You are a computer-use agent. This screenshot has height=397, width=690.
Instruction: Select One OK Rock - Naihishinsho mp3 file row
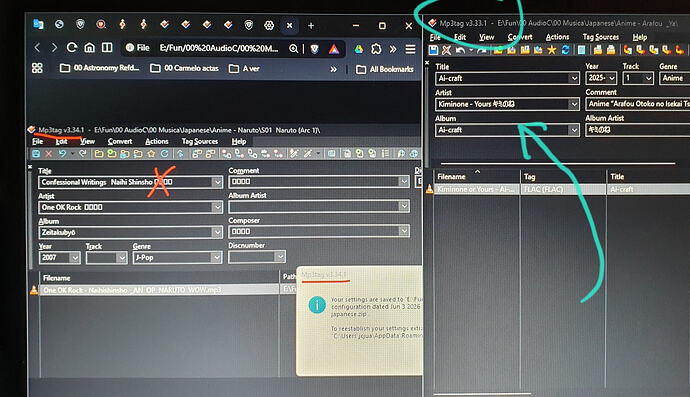coord(160,290)
